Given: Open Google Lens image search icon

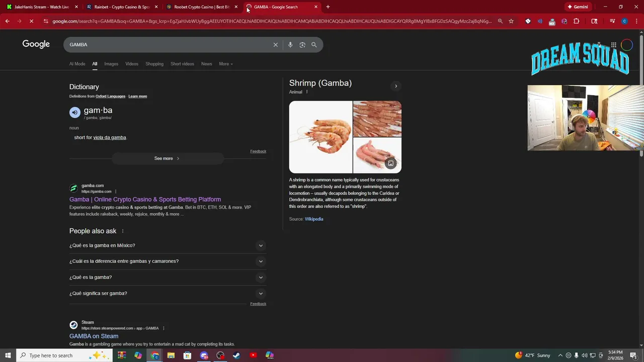Looking at the screenshot, I should [302, 45].
